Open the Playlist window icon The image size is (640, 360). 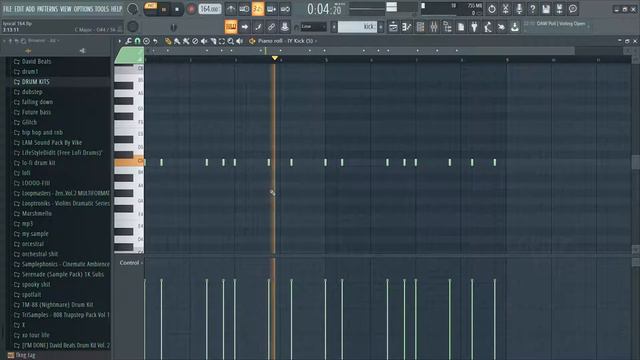click(x=393, y=27)
